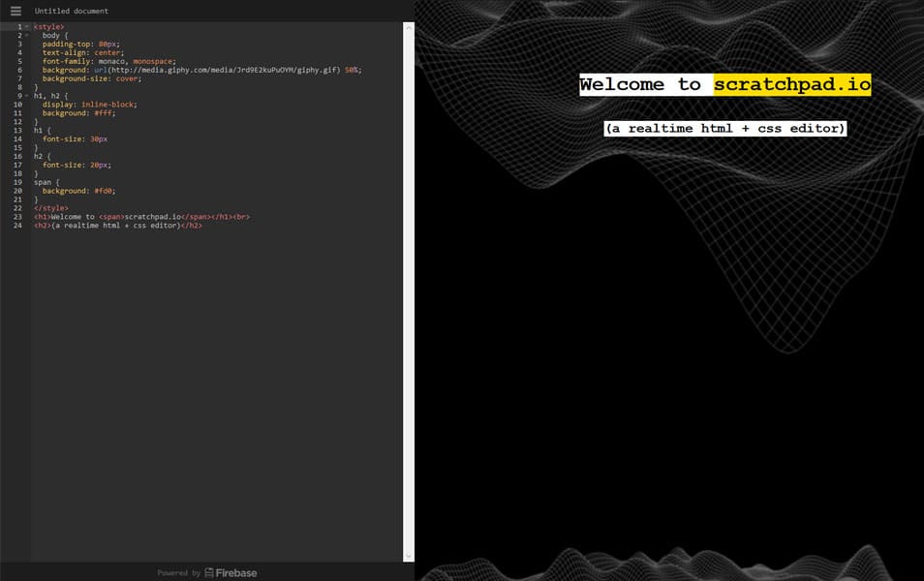Click the closing style tag on line 22
Image resolution: width=924 pixels, height=581 pixels.
[x=49, y=207]
